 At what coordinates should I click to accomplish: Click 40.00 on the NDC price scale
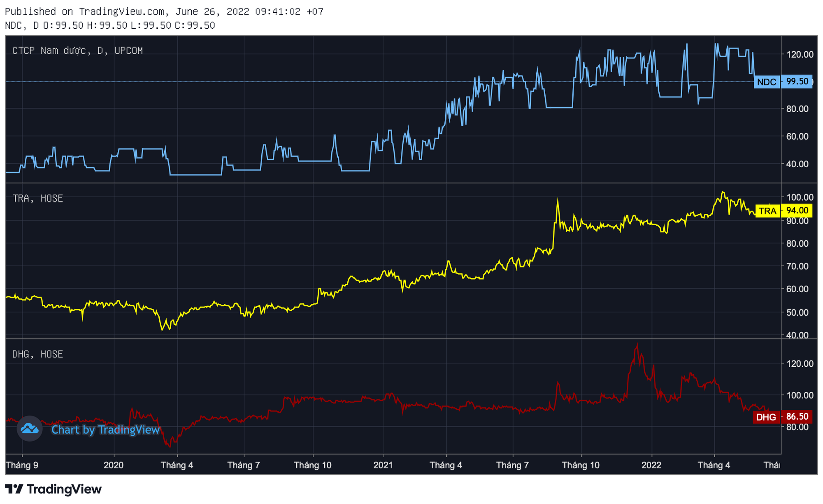(797, 164)
